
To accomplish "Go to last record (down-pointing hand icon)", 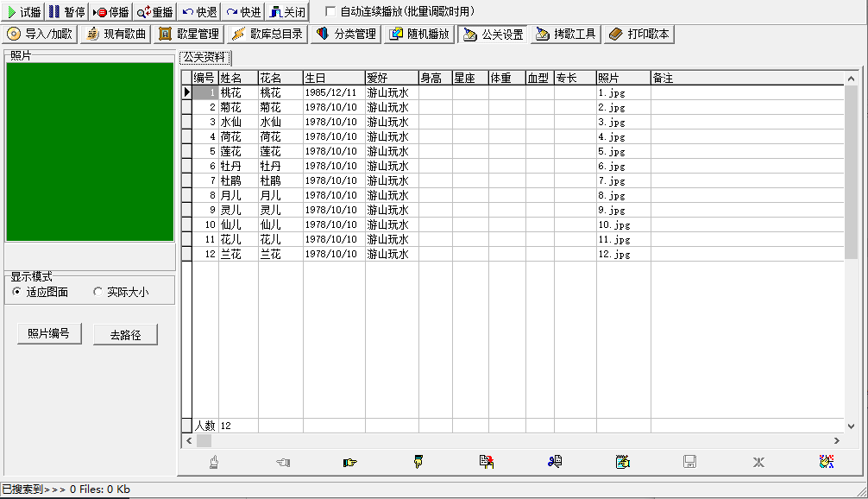I will (x=418, y=462).
